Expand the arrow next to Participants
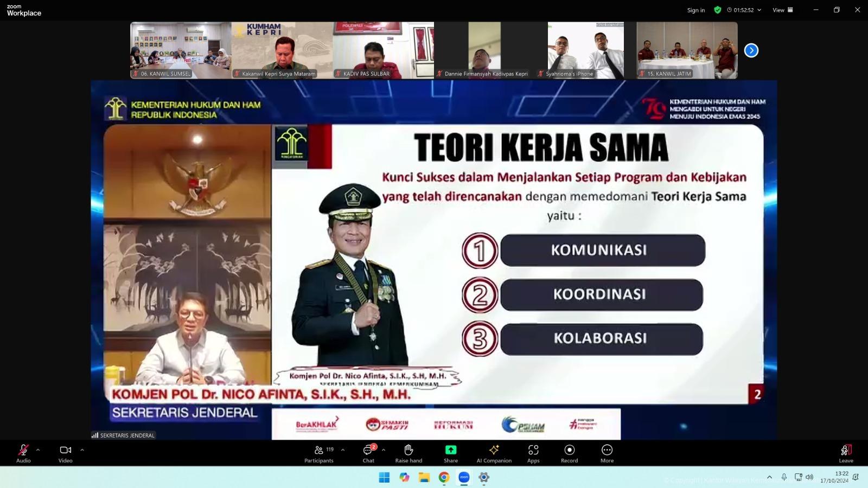The image size is (868, 488). tap(343, 450)
